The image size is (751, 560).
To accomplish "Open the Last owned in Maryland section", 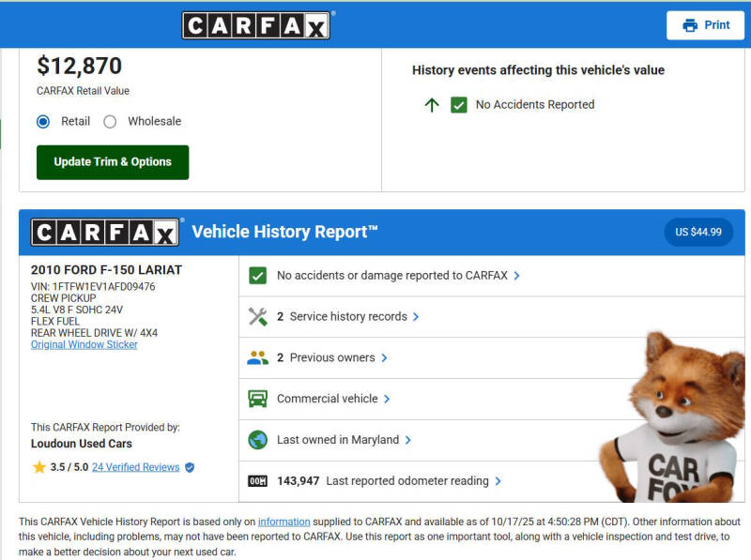I will pyautogui.click(x=337, y=440).
